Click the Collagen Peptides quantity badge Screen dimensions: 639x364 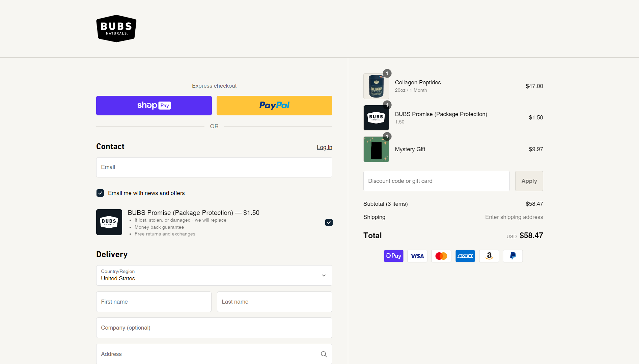point(387,73)
